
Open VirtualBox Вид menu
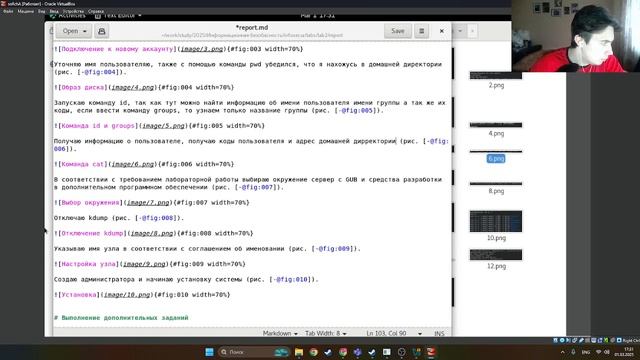[42, 11]
